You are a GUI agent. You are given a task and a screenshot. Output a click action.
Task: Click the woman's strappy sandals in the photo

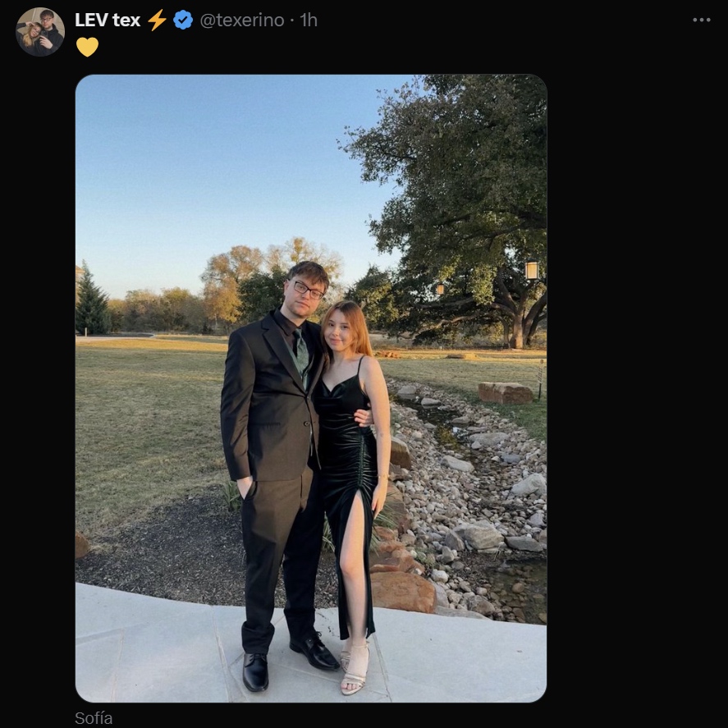[355, 669]
